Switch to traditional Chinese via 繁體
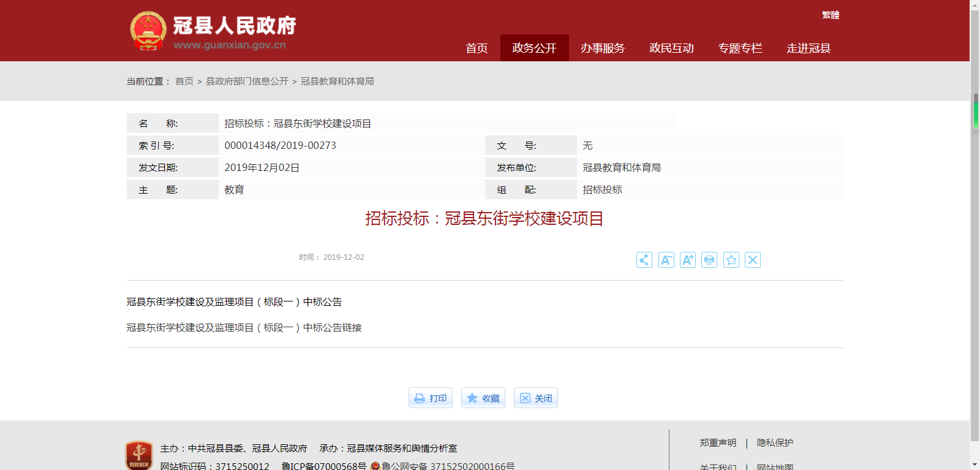980x470 pixels. tap(831, 15)
